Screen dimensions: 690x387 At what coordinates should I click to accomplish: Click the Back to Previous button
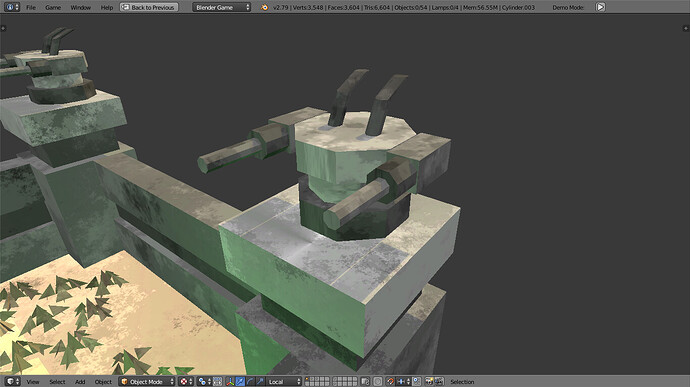tap(149, 7)
